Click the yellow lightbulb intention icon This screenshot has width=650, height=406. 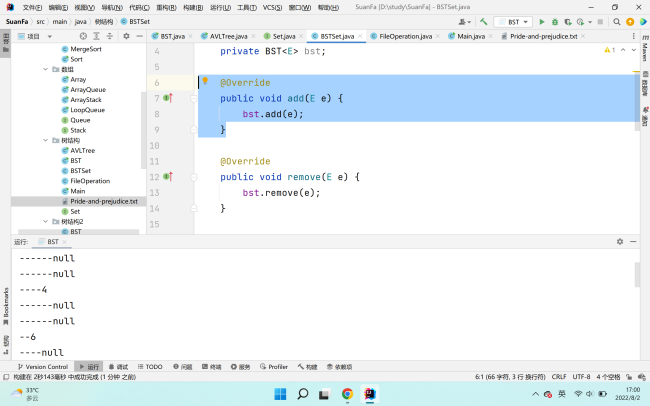click(205, 81)
